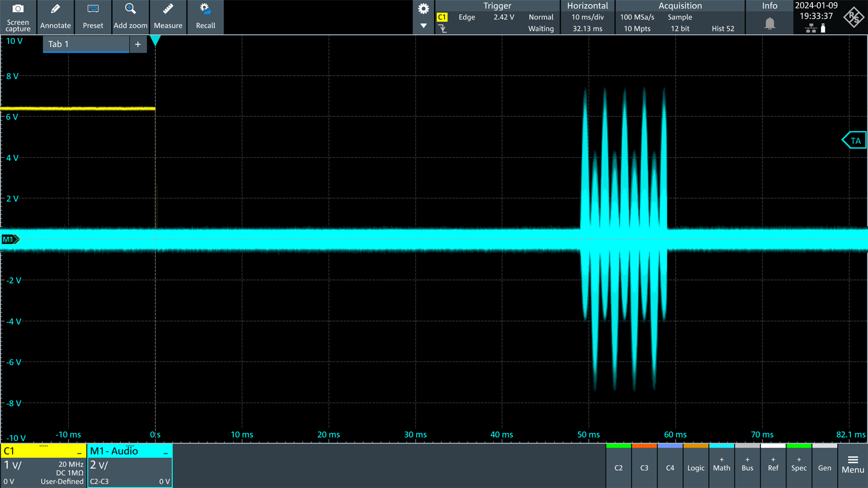868x488 pixels.
Task: Open the notification bell icon
Action: coord(770,23)
